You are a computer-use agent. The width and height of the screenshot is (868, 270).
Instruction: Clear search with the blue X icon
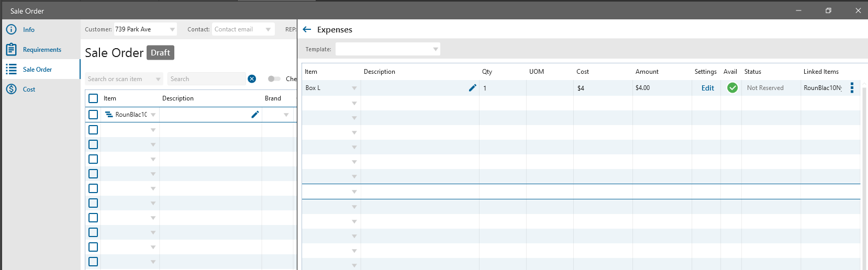[252, 79]
